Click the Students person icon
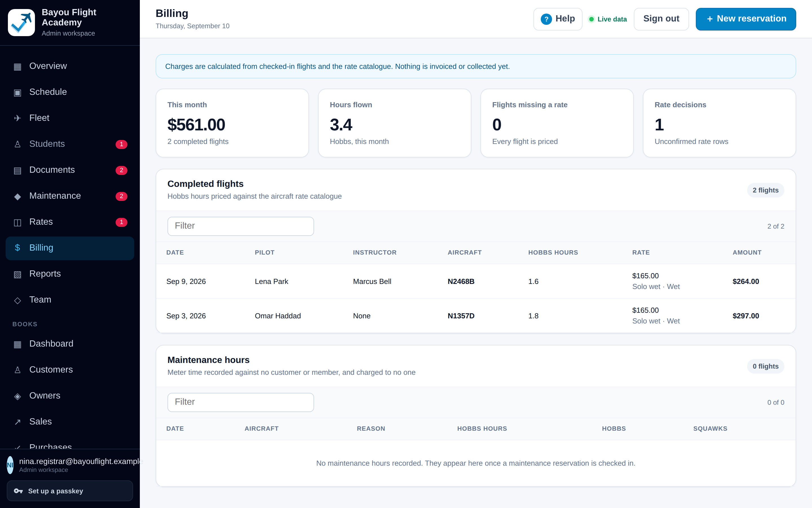Screen dimensions: 812x508 [x=17, y=144]
